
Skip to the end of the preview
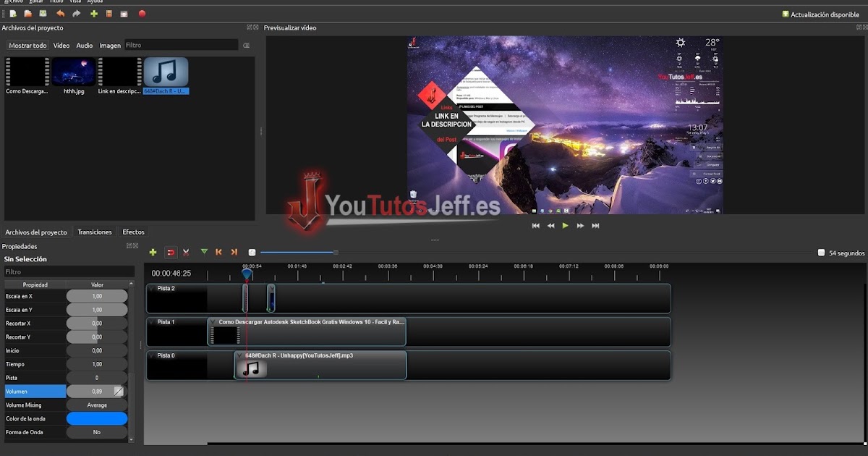pyautogui.click(x=595, y=226)
